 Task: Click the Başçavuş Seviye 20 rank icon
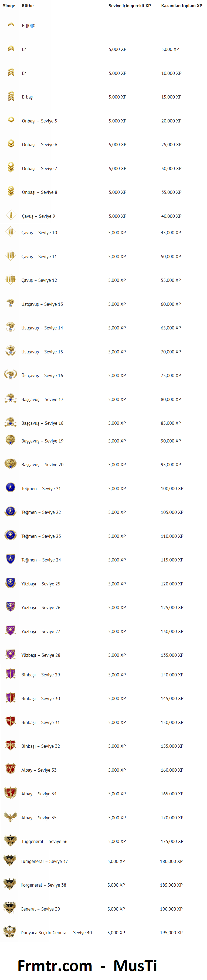[10, 464]
